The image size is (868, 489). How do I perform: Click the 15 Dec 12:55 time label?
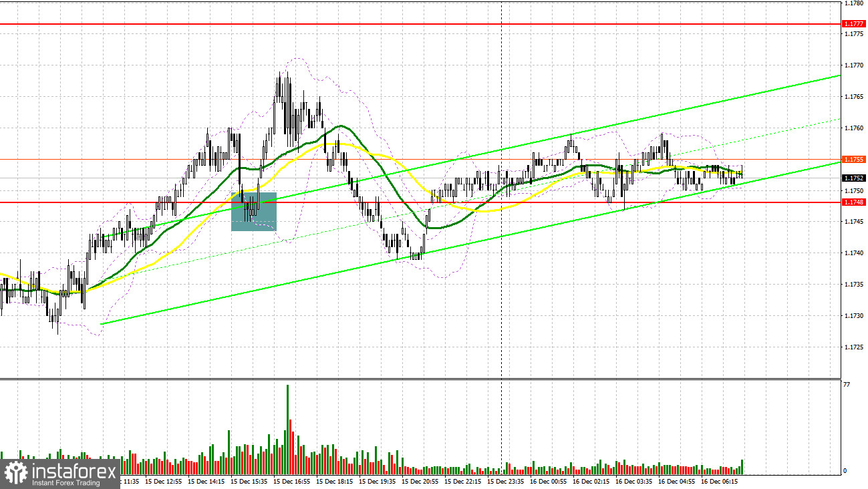[x=162, y=481]
